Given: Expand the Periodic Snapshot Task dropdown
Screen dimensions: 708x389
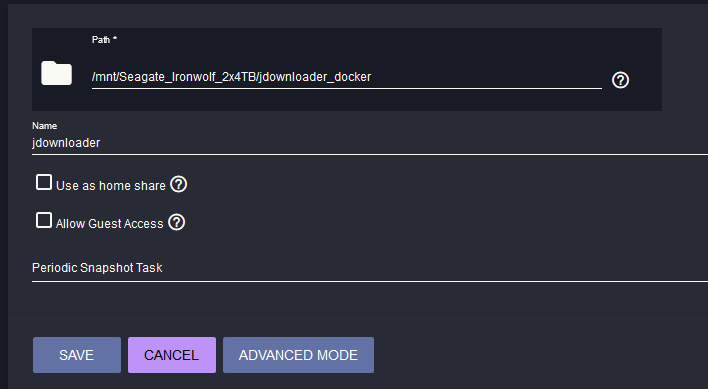Looking at the screenshot, I should pos(370,268).
